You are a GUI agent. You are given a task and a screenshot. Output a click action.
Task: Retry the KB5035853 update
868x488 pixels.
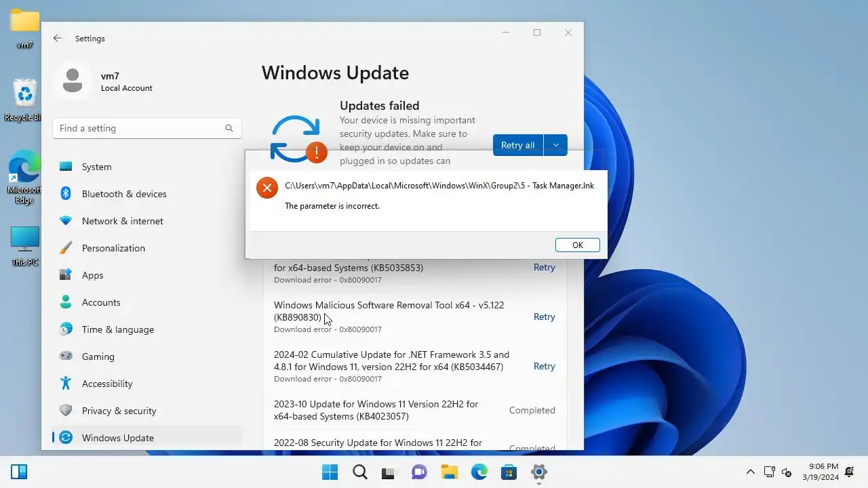click(x=544, y=267)
